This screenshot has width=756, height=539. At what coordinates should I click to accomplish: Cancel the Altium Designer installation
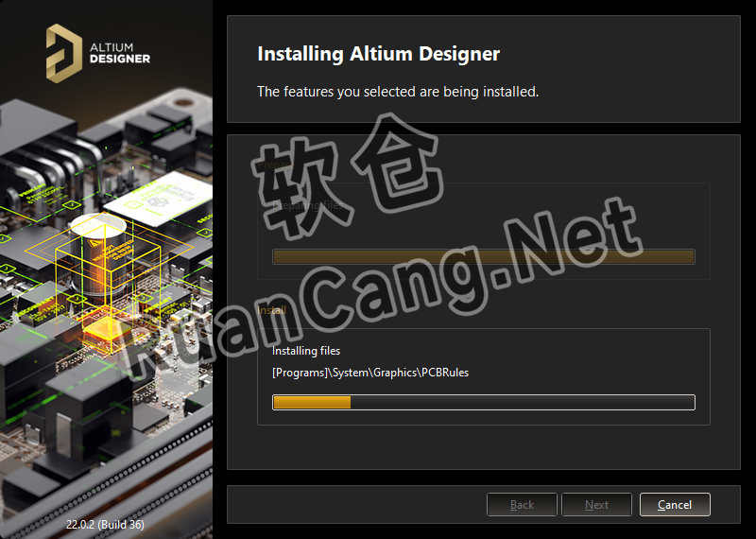point(675,505)
